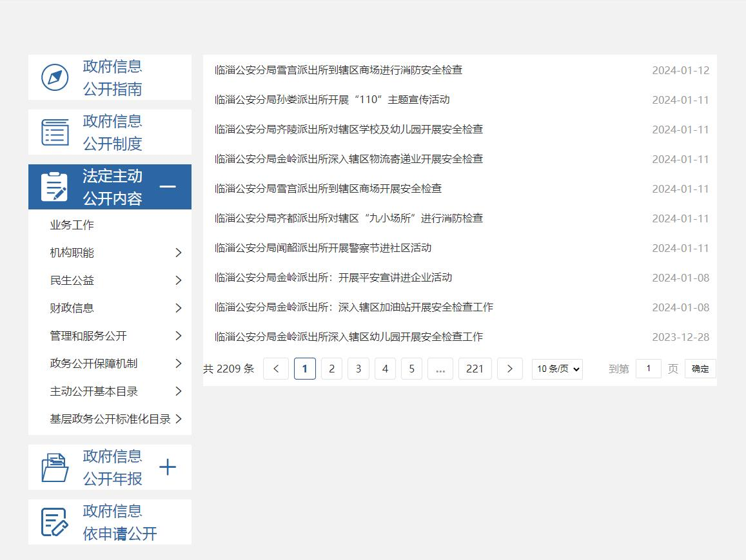This screenshot has height=560, width=746.
Task: Click the ellipsis pagination button
Action: (x=440, y=369)
